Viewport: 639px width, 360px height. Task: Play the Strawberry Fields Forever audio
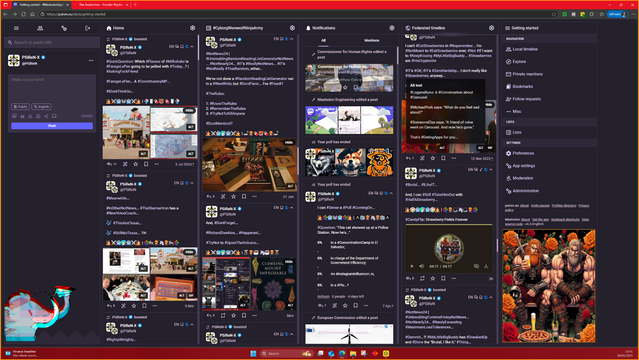coord(412,266)
